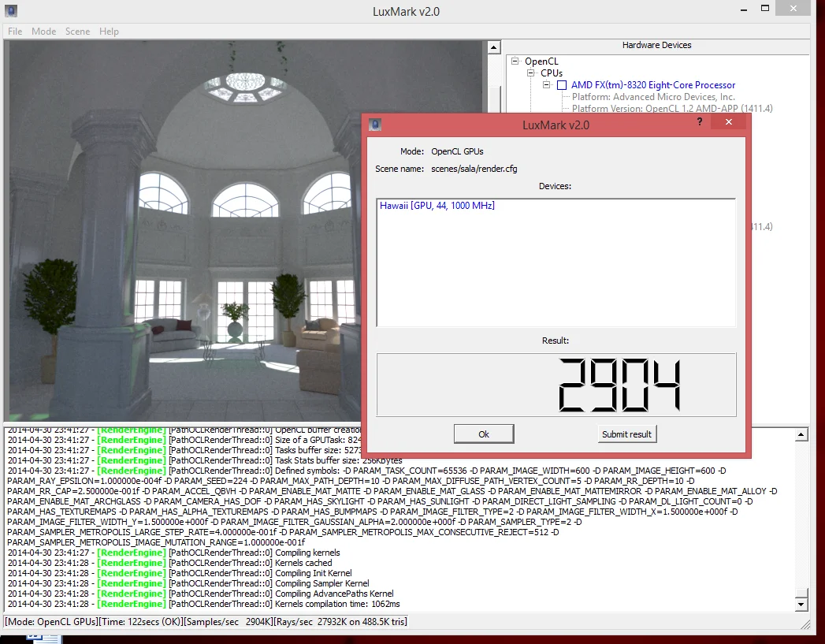825x644 pixels.
Task: Click the OpenCL GPUs mode value in dialog
Action: point(457,151)
